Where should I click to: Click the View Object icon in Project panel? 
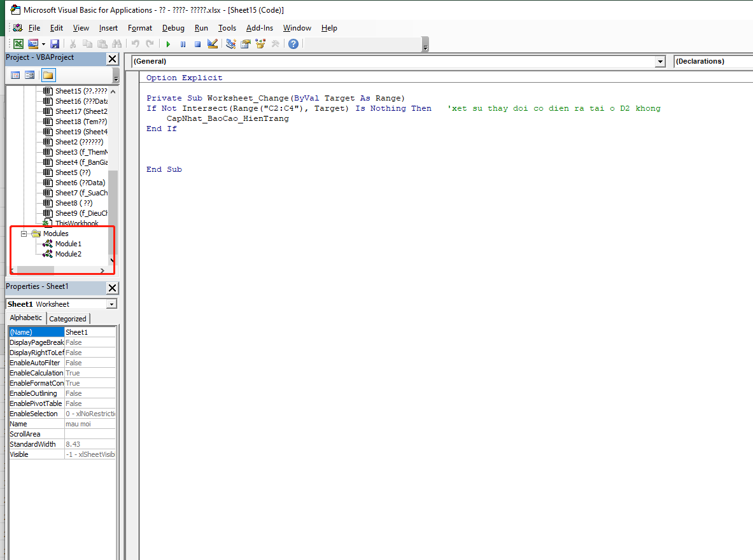click(x=29, y=75)
